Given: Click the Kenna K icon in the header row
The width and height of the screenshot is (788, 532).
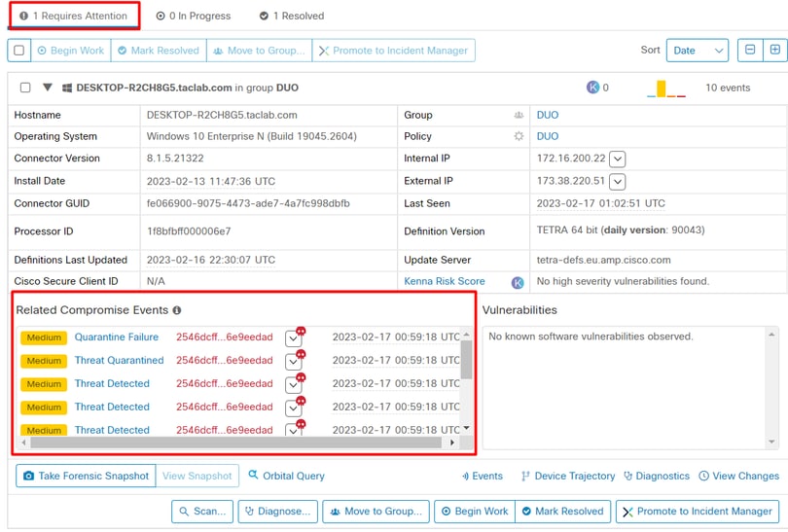Looking at the screenshot, I should [x=592, y=88].
